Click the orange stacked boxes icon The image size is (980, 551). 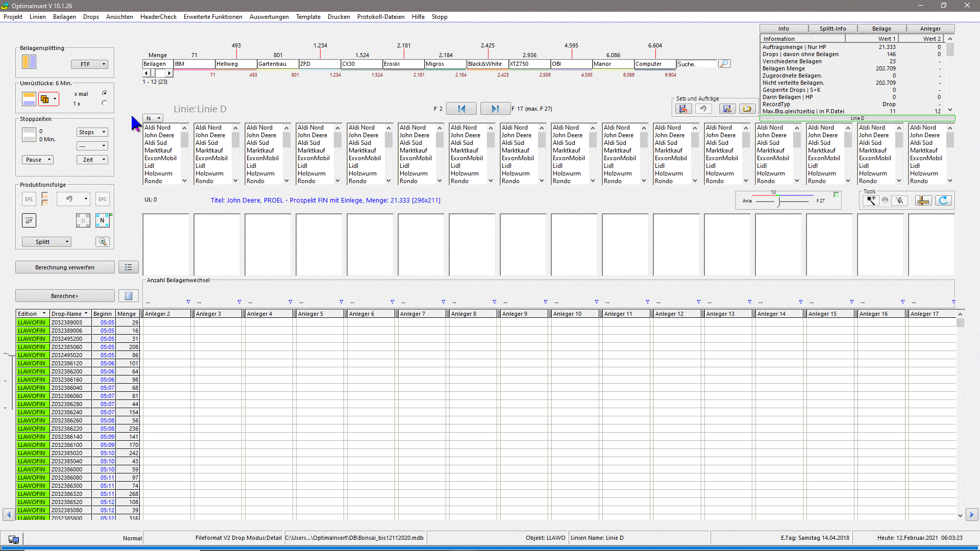(x=45, y=199)
